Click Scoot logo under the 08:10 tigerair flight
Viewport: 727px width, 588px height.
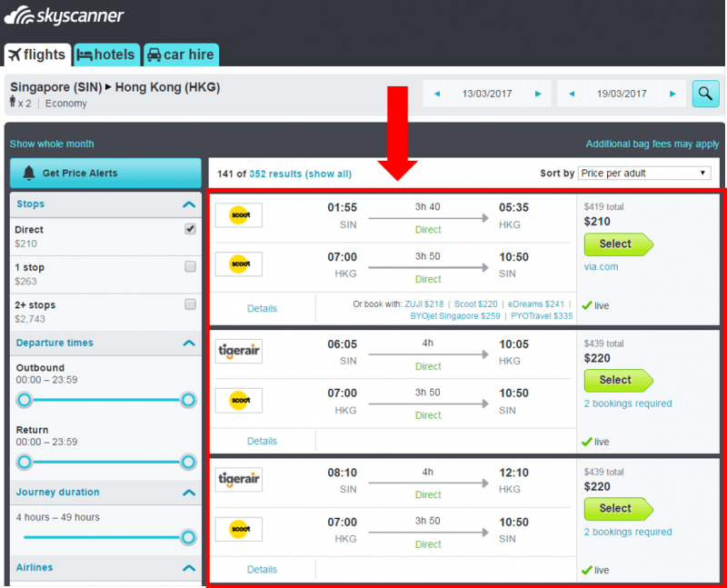click(239, 529)
